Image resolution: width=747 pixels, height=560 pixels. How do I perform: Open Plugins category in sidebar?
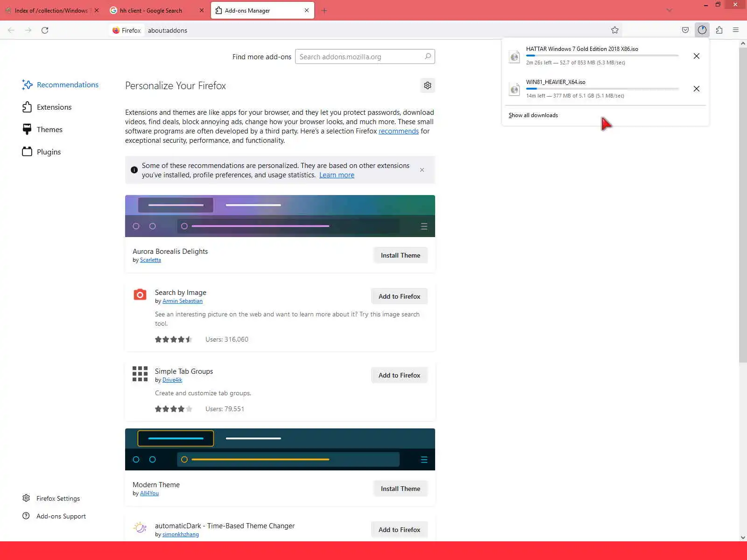pyautogui.click(x=42, y=152)
